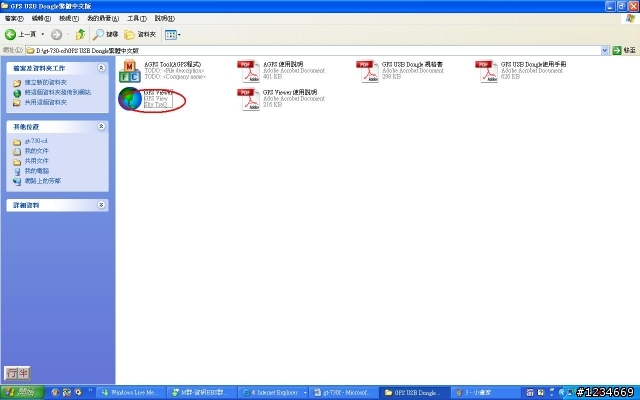Collapse the 其他位置 panel
Screen dimensions: 640x400
click(101, 127)
